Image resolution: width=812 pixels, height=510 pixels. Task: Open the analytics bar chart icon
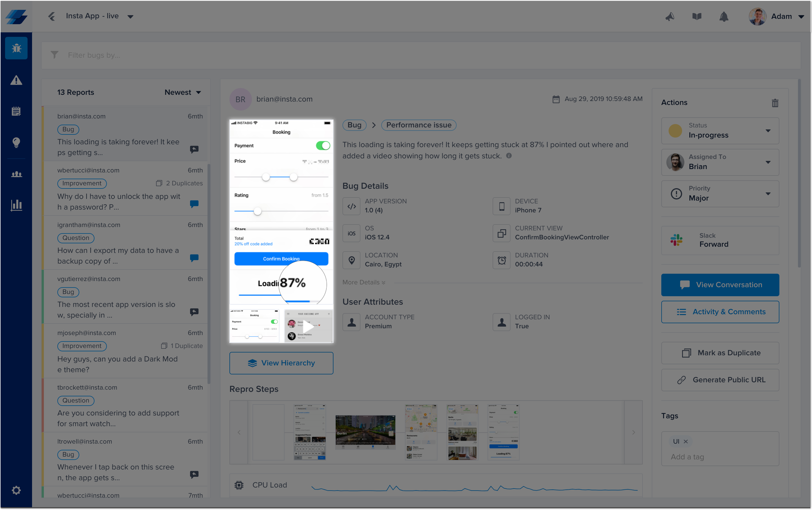tap(16, 205)
